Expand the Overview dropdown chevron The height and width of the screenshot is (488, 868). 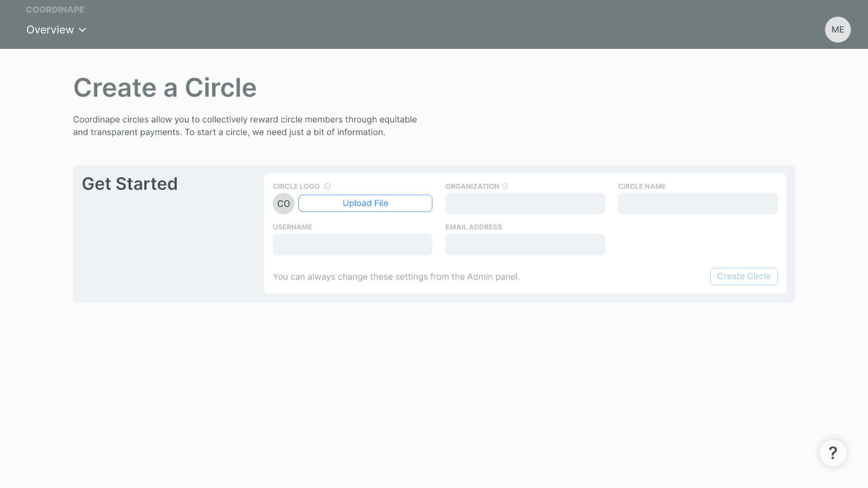tap(82, 30)
